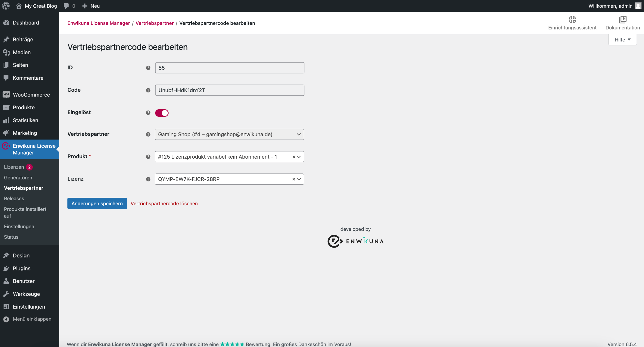Click Willkommen, admin account text

(x=610, y=6)
